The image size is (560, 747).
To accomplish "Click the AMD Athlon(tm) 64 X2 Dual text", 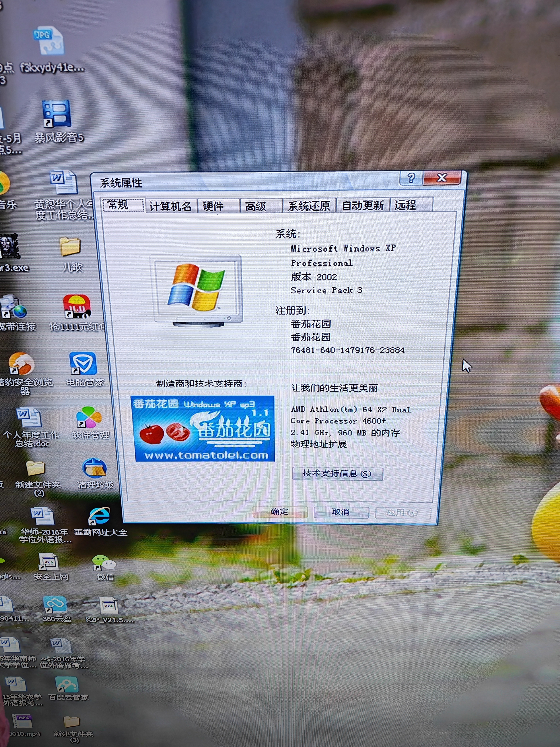I will tap(351, 409).
